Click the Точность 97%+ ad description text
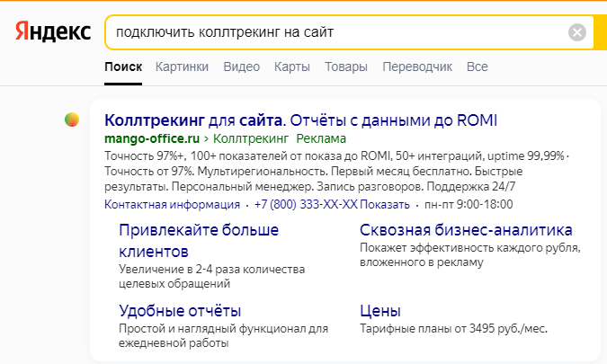 click(x=337, y=172)
